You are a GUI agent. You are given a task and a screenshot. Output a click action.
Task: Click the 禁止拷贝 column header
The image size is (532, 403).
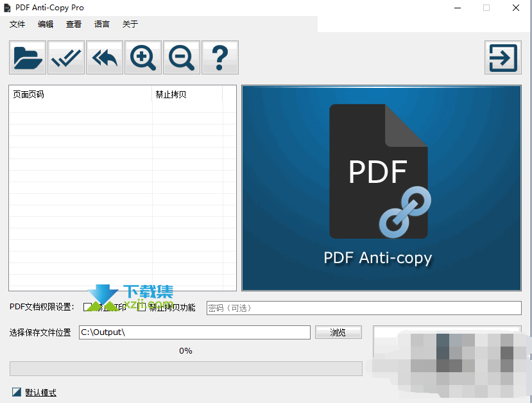[187, 94]
